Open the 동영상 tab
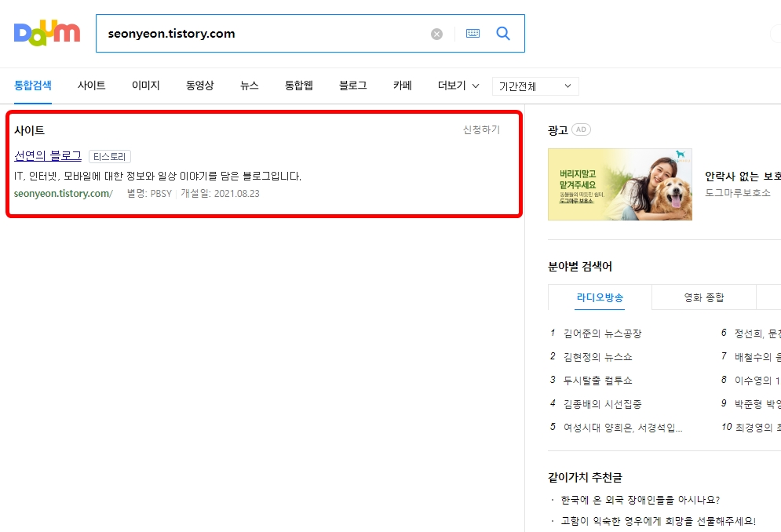This screenshot has width=781, height=532. [199, 86]
